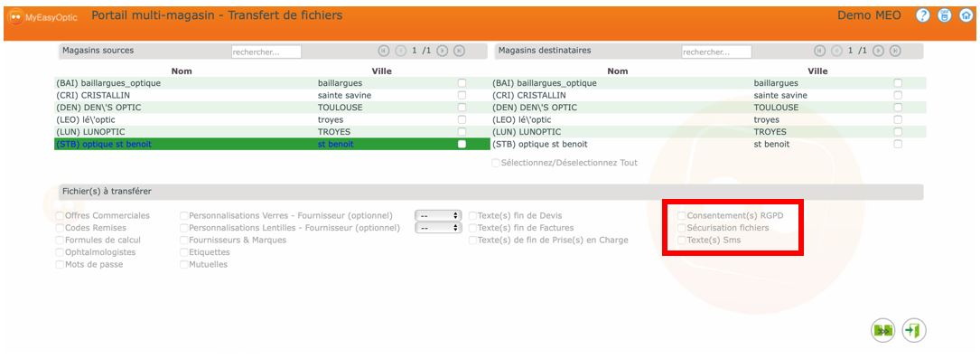The width and height of the screenshot is (980, 359).
Task: Enable Personnalisations Verres - Fournisseur checkbox
Action: click(184, 216)
